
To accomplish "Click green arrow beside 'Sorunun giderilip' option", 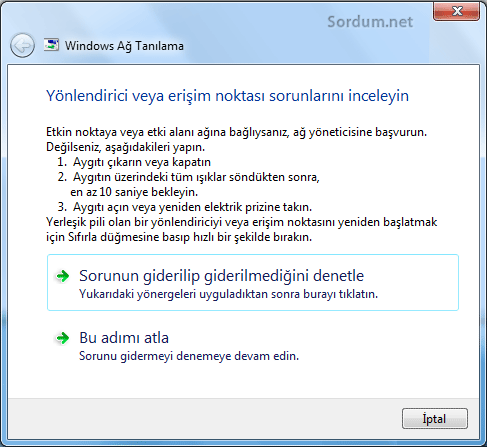I will point(63,276).
